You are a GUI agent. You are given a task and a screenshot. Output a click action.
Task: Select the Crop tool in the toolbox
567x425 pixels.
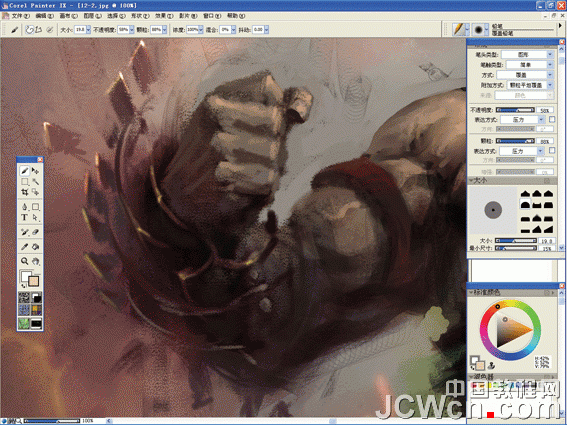(25, 192)
